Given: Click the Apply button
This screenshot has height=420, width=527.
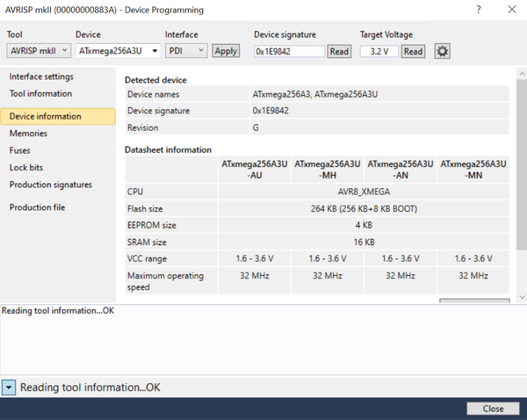Looking at the screenshot, I should (226, 51).
